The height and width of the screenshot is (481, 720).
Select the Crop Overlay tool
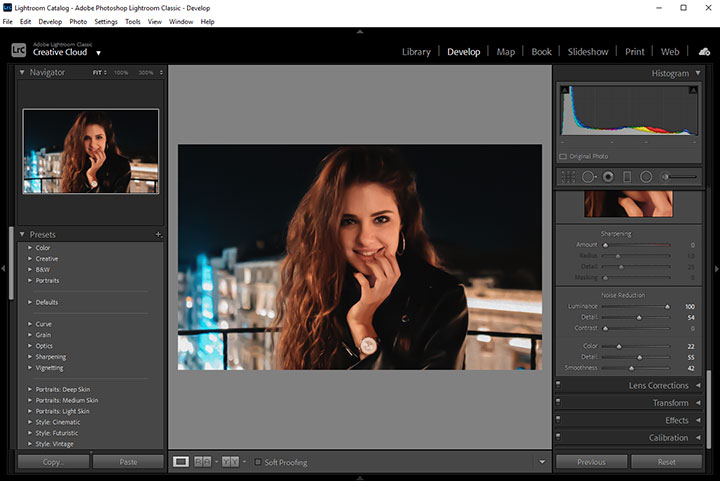pos(568,177)
